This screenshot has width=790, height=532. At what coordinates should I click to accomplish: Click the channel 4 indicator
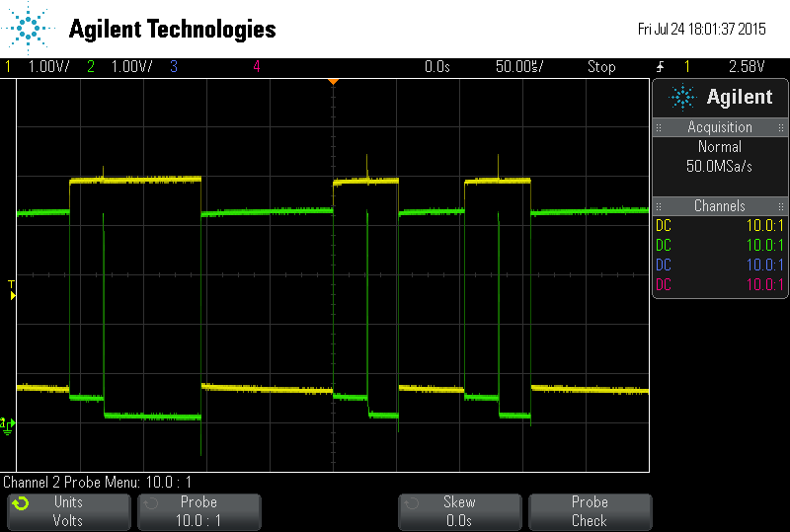point(257,66)
